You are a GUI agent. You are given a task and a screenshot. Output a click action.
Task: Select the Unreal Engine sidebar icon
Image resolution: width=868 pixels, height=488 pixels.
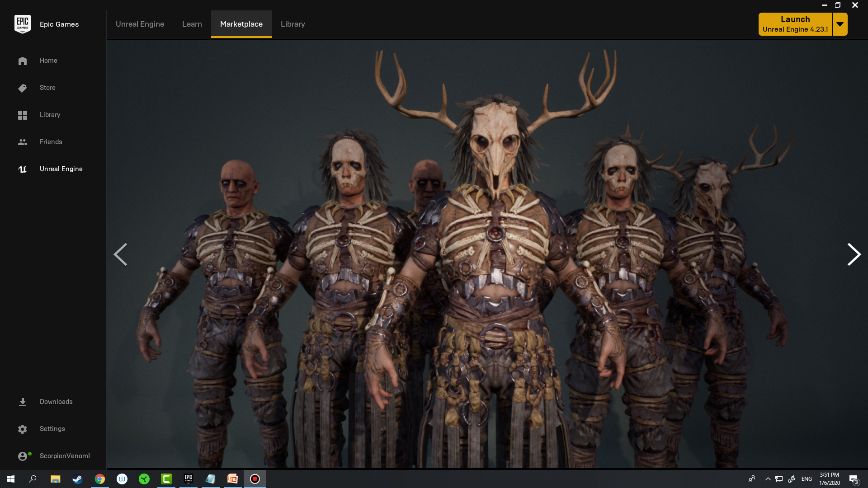point(23,169)
